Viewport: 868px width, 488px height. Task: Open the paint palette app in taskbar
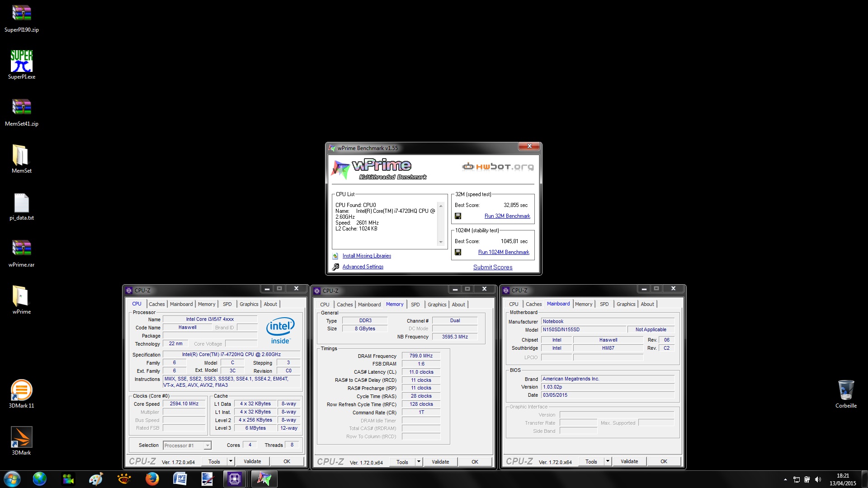point(96,479)
